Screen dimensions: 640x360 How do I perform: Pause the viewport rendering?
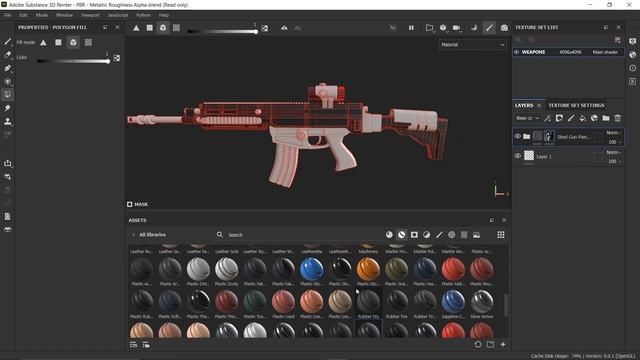coord(411,28)
